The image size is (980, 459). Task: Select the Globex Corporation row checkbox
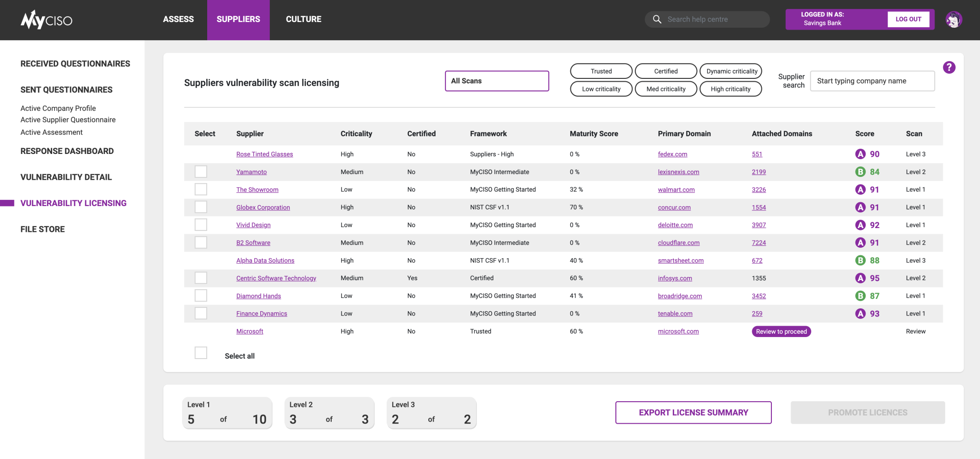tap(201, 207)
